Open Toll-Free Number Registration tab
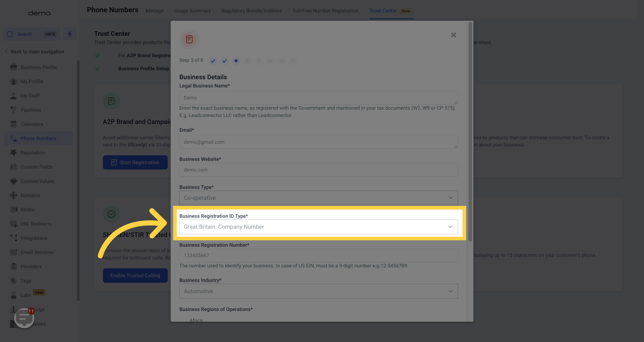The width and height of the screenshot is (644, 342). pyautogui.click(x=325, y=11)
